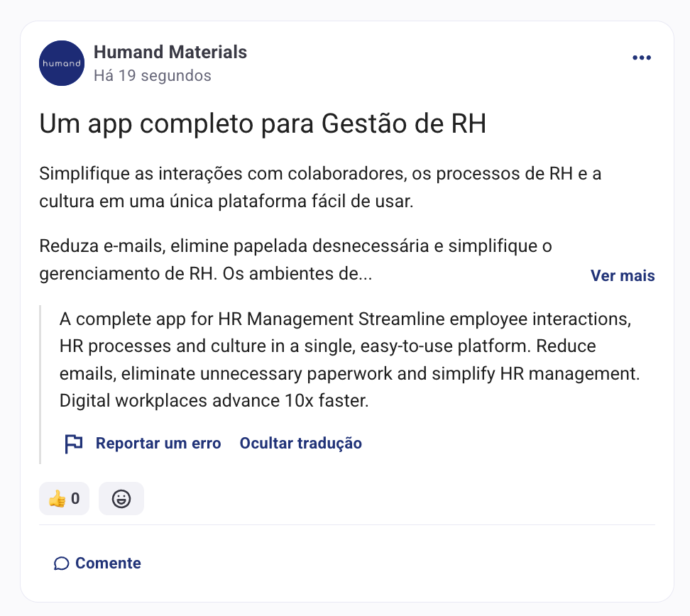Image resolution: width=690 pixels, height=616 pixels.
Task: Select the post title about Gestão de RH
Action: coord(263,124)
